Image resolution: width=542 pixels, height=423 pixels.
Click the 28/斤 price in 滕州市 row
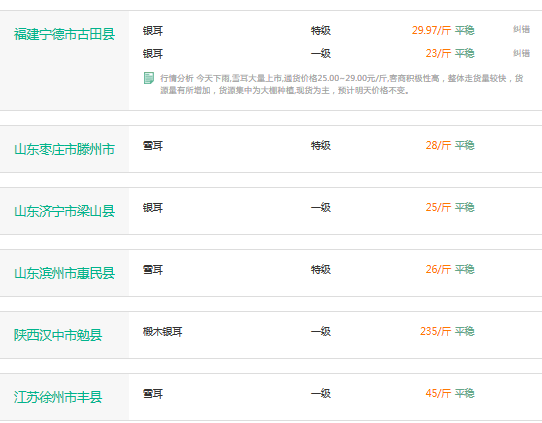pos(438,145)
